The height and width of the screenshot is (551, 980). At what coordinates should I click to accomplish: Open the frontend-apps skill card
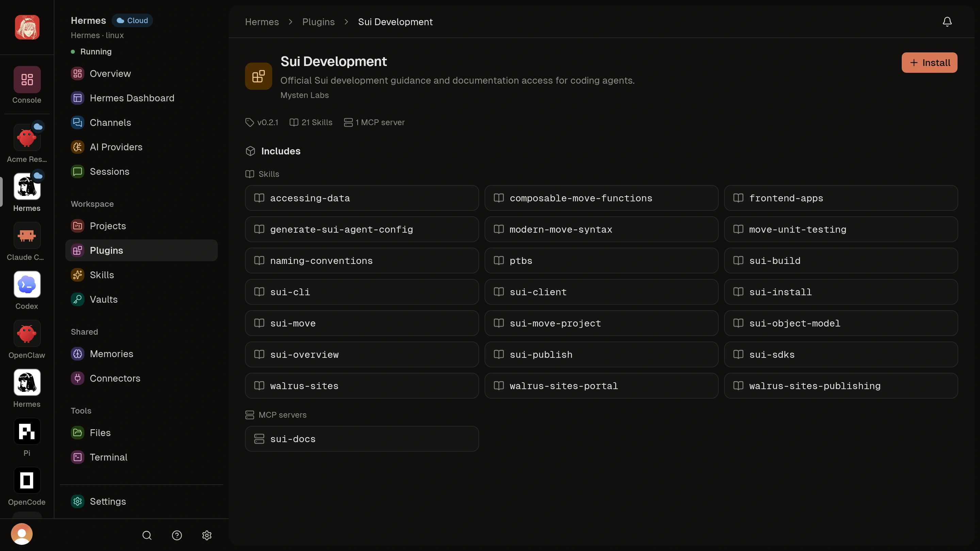tap(841, 198)
